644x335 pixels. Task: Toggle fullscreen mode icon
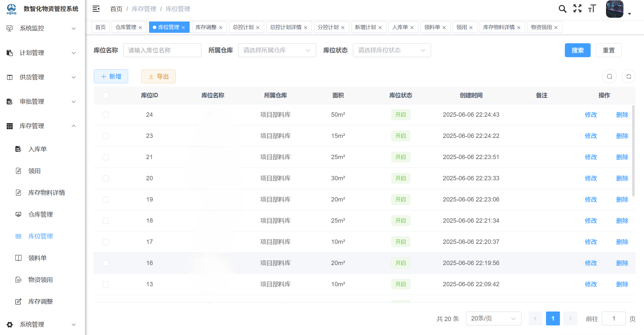(577, 9)
